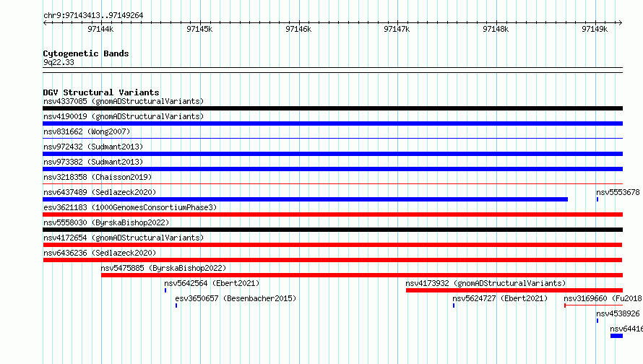Click the small blue marker under nsv5553678
This screenshot has height=364, width=643.
click(x=597, y=199)
